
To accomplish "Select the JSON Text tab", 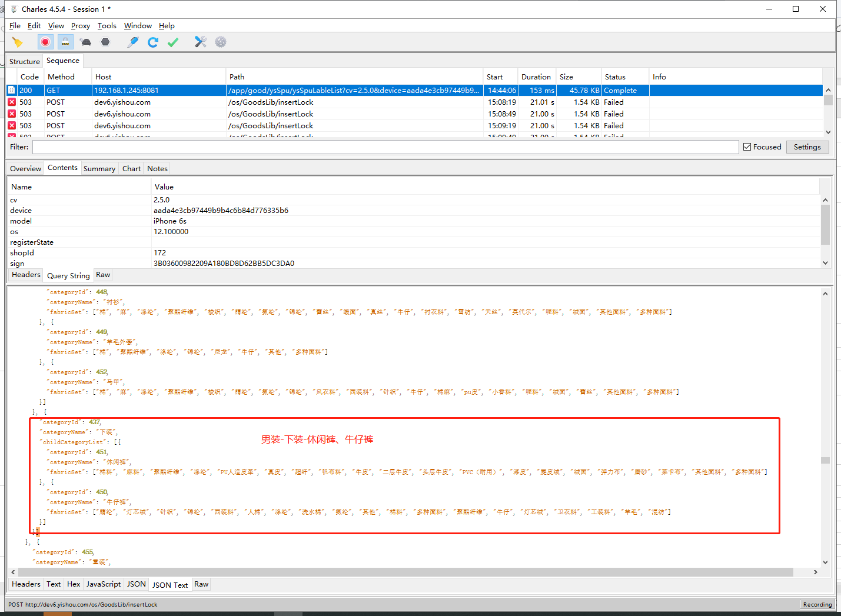I will (170, 585).
